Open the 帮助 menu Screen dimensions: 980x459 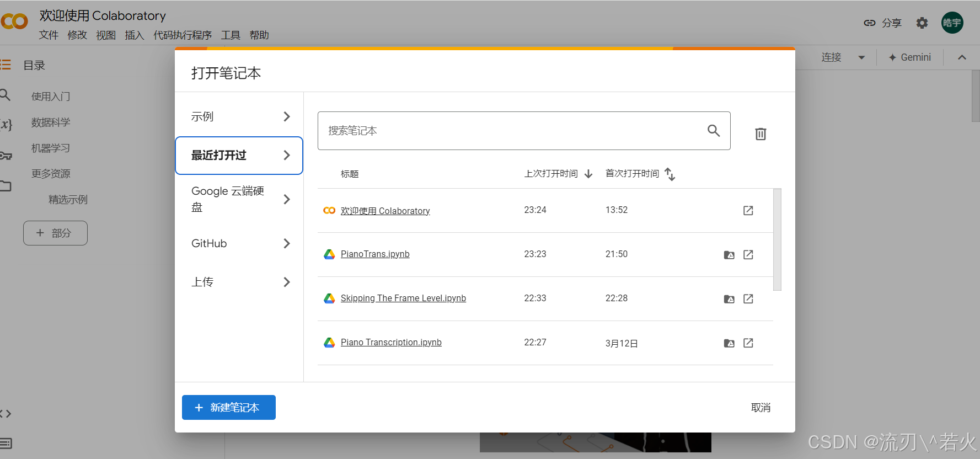(259, 35)
